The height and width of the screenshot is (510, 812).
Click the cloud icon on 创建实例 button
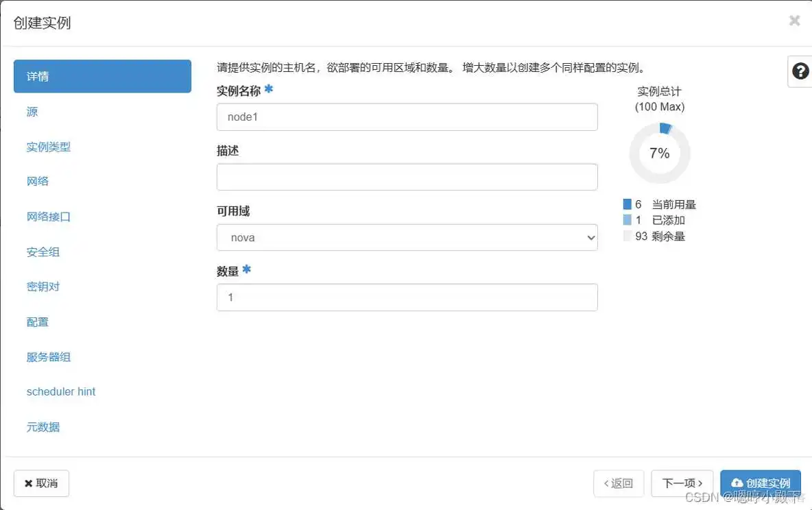pyautogui.click(x=737, y=483)
